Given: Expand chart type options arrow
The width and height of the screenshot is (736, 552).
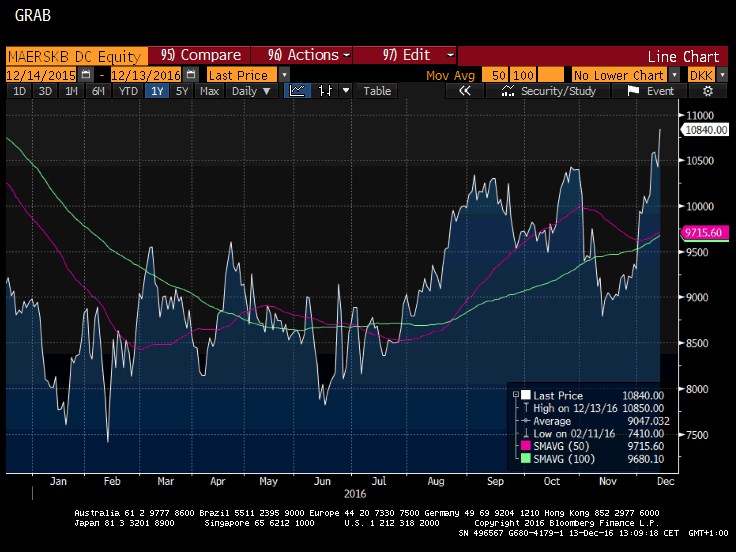Looking at the screenshot, I should tap(346, 91).
